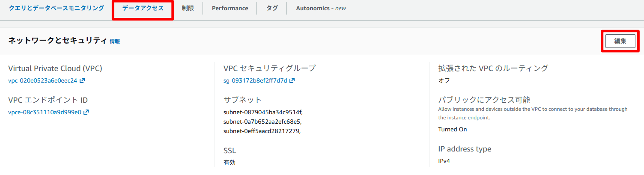Click subnet-0a7b652aa2efc68e5 entry

(x=261, y=122)
